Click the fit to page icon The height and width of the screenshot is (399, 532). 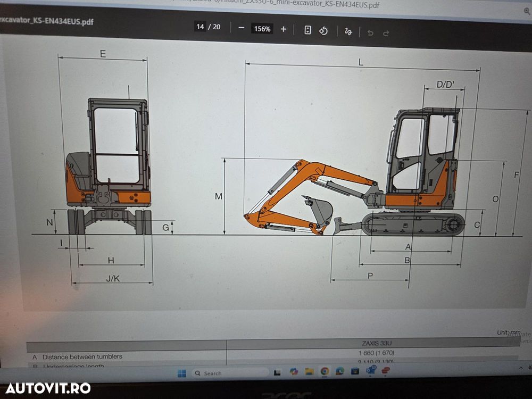tap(307, 30)
